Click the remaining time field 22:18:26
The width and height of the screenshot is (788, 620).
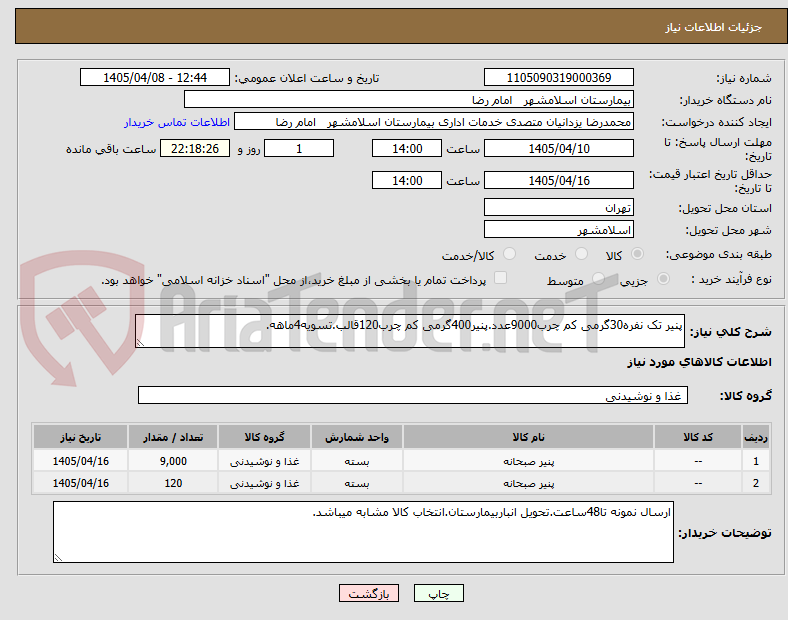(195, 149)
